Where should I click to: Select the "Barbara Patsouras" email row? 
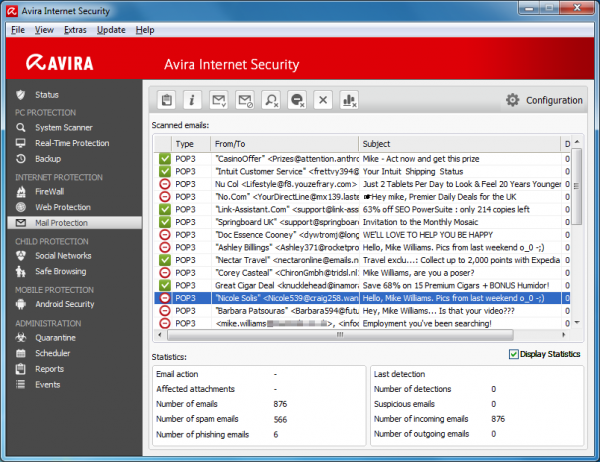coord(363,311)
